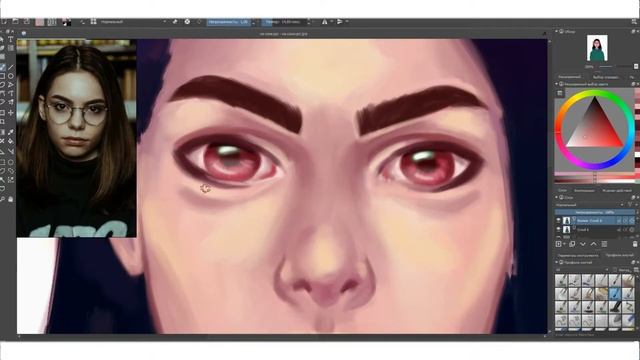This screenshot has width=640, height=360.
Task: Select the Line tool
Action: point(11,67)
